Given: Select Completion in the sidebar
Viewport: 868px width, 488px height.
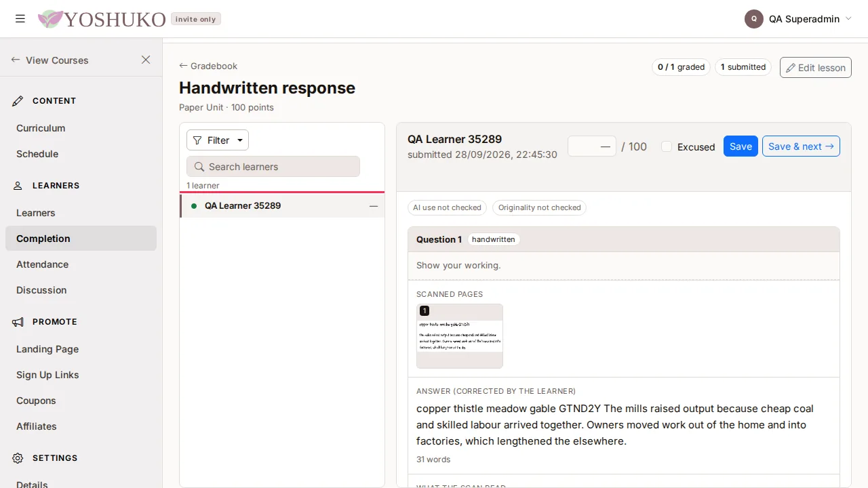Looking at the screenshot, I should 81,239.
